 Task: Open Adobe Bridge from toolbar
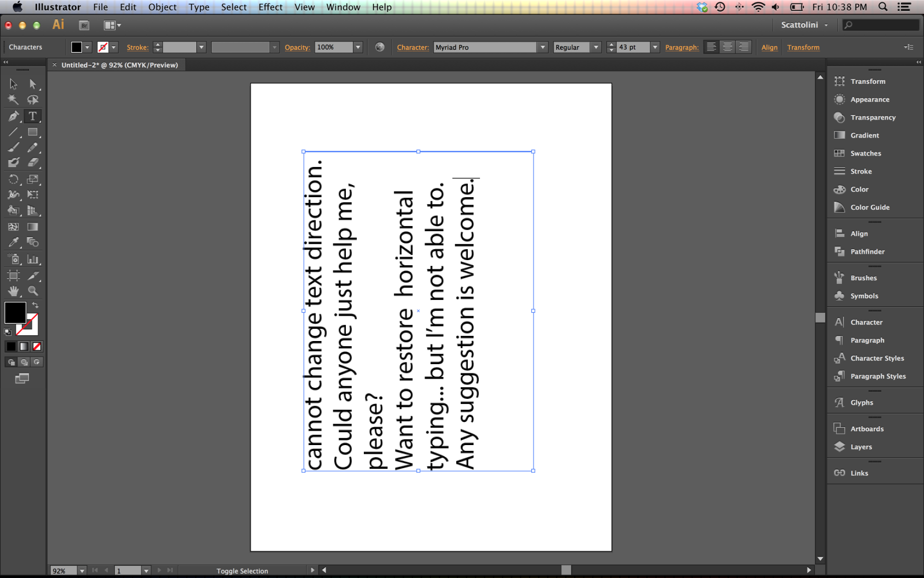84,25
